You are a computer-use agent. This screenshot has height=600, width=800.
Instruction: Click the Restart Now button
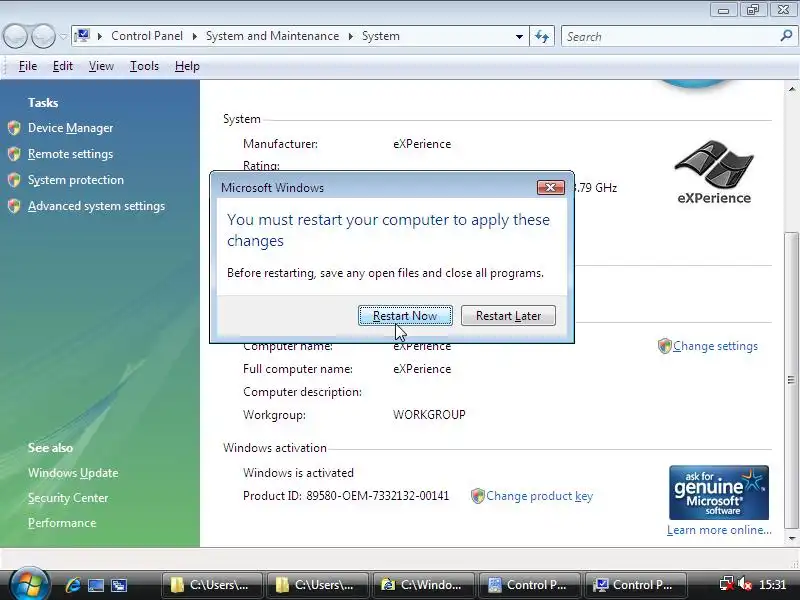click(x=405, y=316)
